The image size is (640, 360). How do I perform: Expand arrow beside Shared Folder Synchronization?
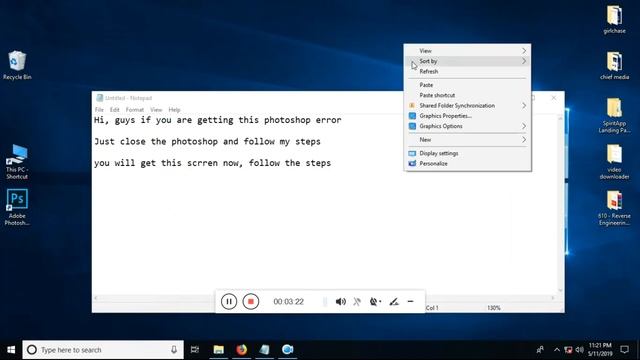(524, 105)
